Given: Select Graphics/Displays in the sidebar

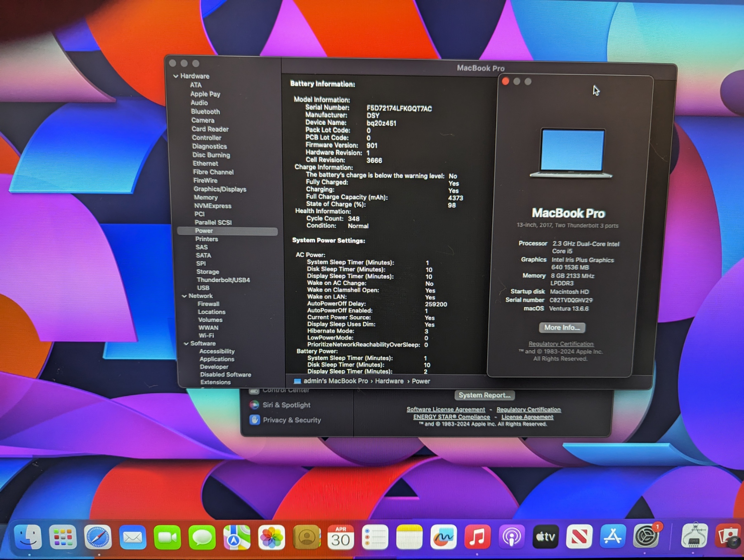Looking at the screenshot, I should pos(220,189).
